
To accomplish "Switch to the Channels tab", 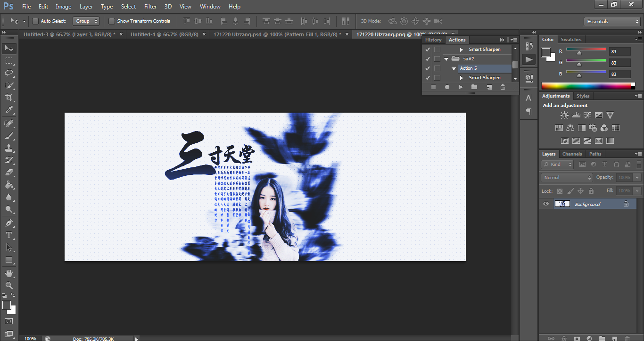I will (x=572, y=154).
